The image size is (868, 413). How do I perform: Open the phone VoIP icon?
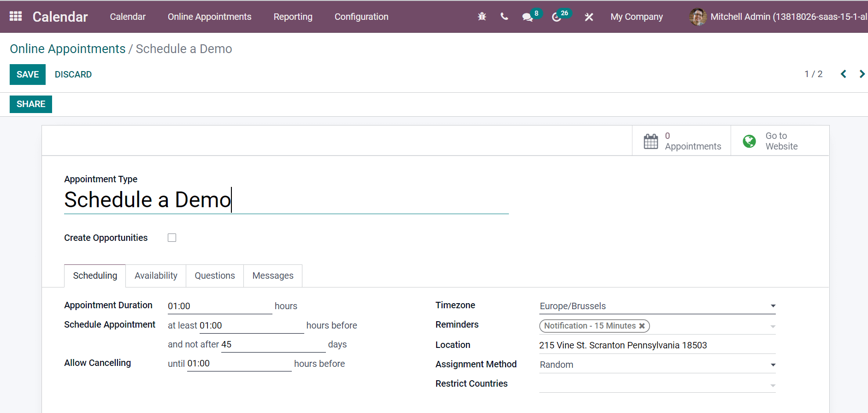pyautogui.click(x=504, y=17)
